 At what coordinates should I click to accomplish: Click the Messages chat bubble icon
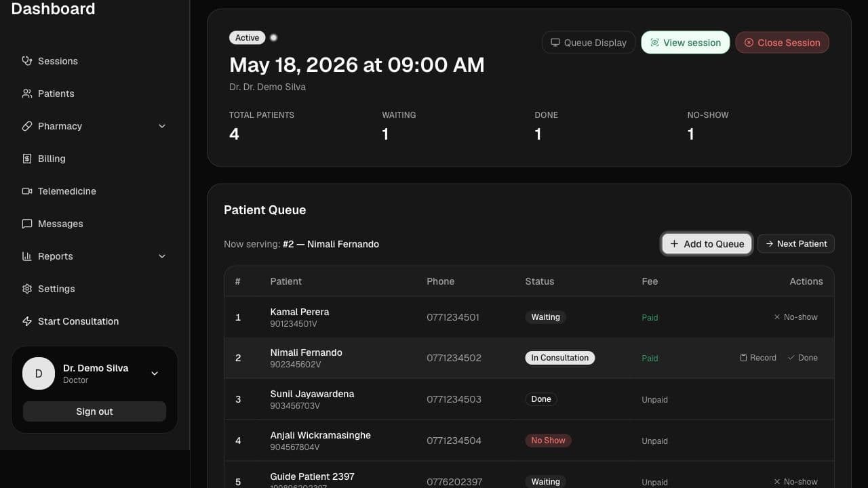click(x=27, y=224)
